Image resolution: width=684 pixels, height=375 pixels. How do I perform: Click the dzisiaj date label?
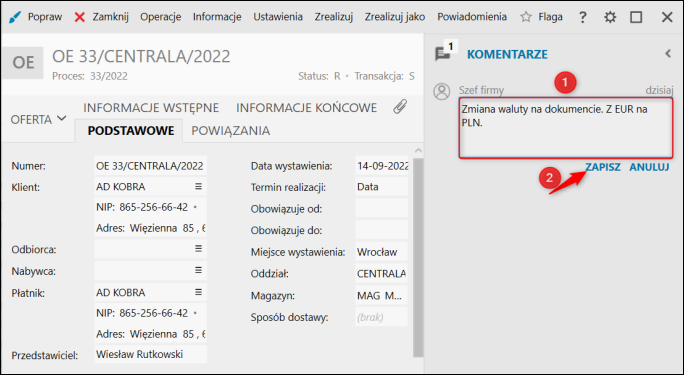point(660,90)
